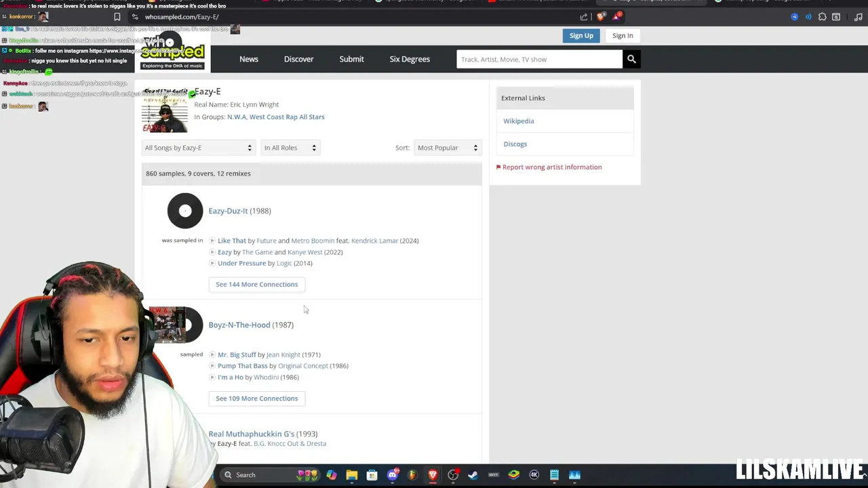Viewport: 868px width, 488px height.
Task: Play the 'Eazy' by The Game preview icon
Action: (212, 252)
